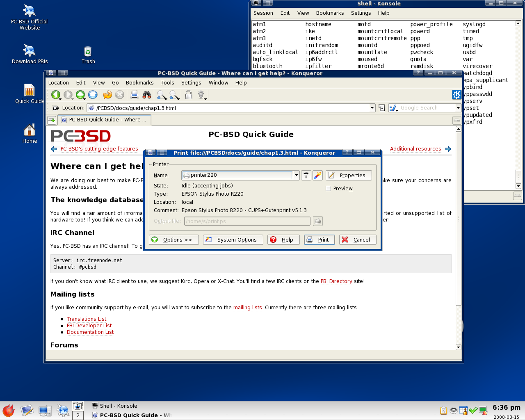The image size is (525, 420).
Task: Open the Documentation List link
Action: pos(90,332)
